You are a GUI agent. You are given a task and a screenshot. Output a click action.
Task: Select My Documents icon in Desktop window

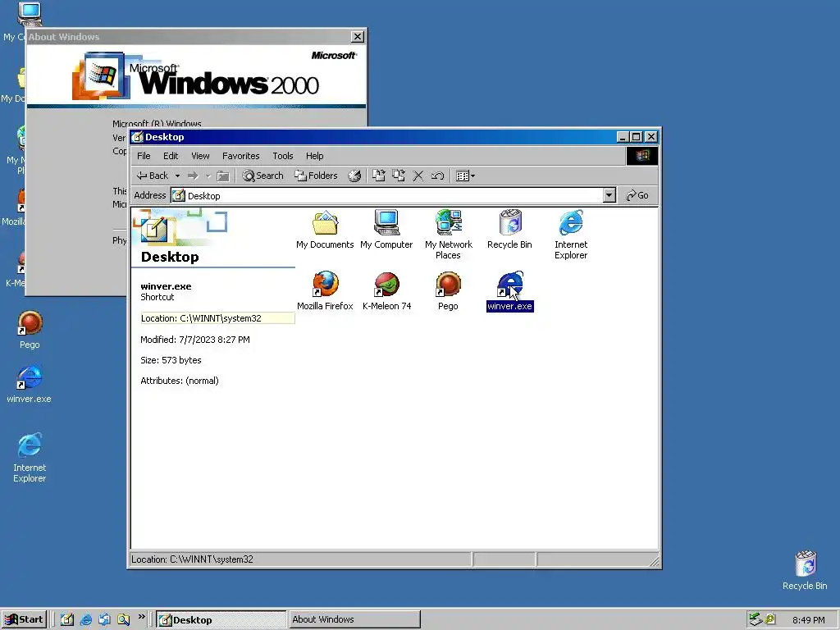click(325, 231)
